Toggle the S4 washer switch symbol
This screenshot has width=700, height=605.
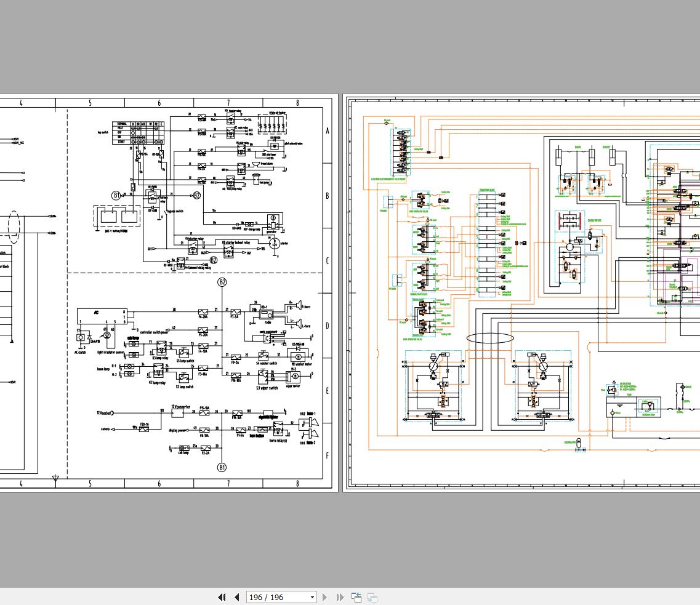tap(263, 356)
